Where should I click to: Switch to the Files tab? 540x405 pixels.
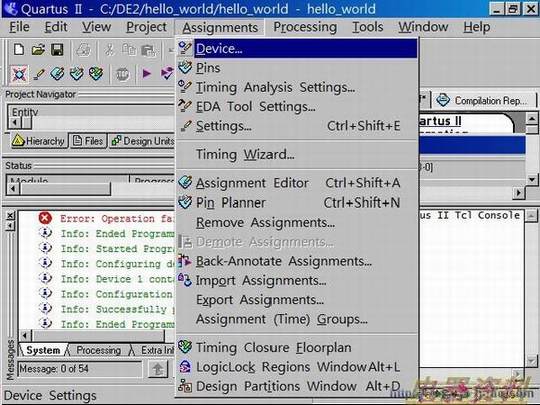coord(89,141)
